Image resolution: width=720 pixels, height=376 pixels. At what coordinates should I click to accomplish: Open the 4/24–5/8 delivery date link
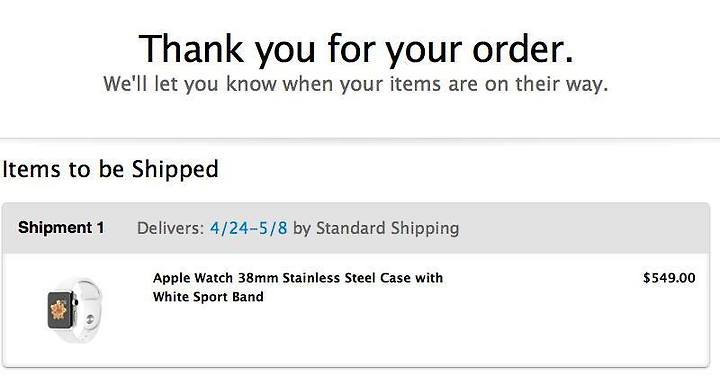248,228
